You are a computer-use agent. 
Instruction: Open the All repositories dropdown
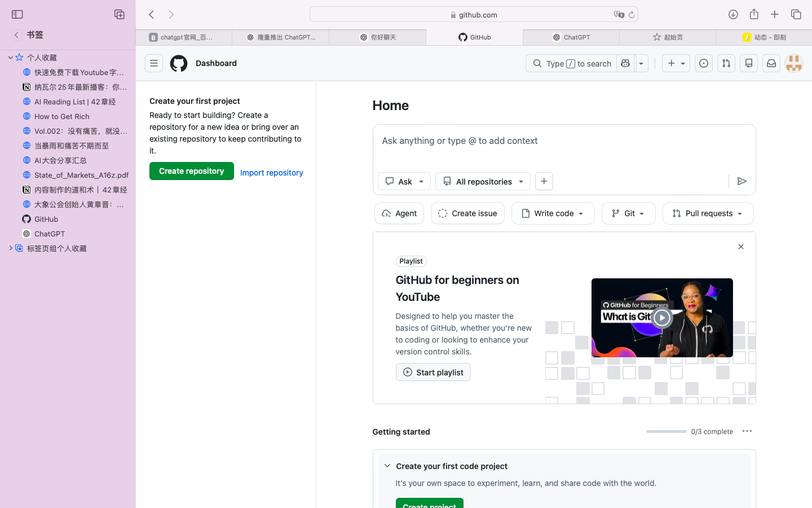pos(483,181)
